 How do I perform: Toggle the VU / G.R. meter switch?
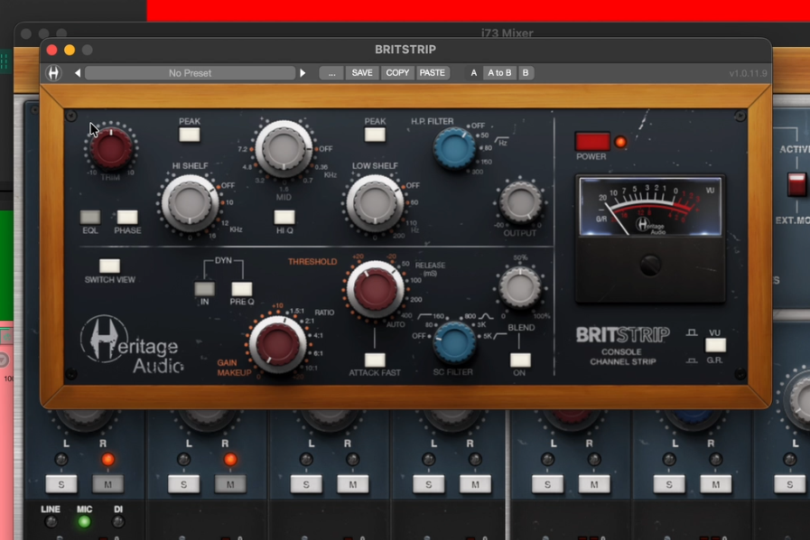(715, 345)
